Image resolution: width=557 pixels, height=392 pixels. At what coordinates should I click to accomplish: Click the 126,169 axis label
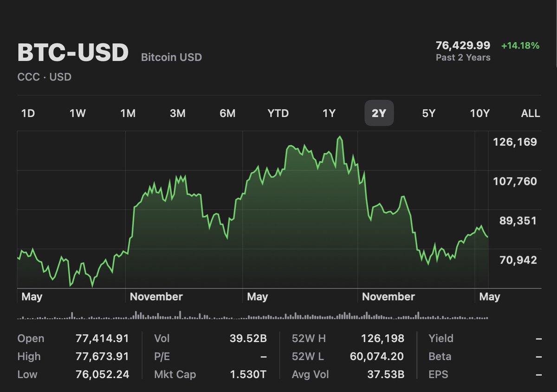[514, 142]
